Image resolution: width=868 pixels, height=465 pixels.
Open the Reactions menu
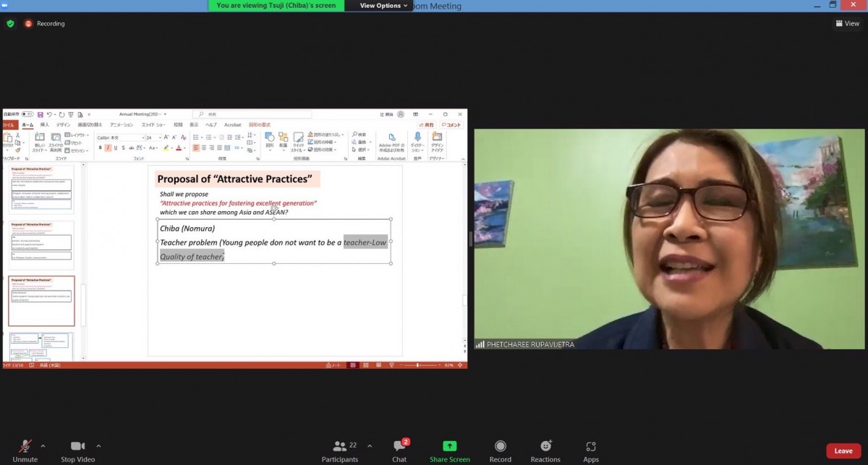(x=545, y=446)
